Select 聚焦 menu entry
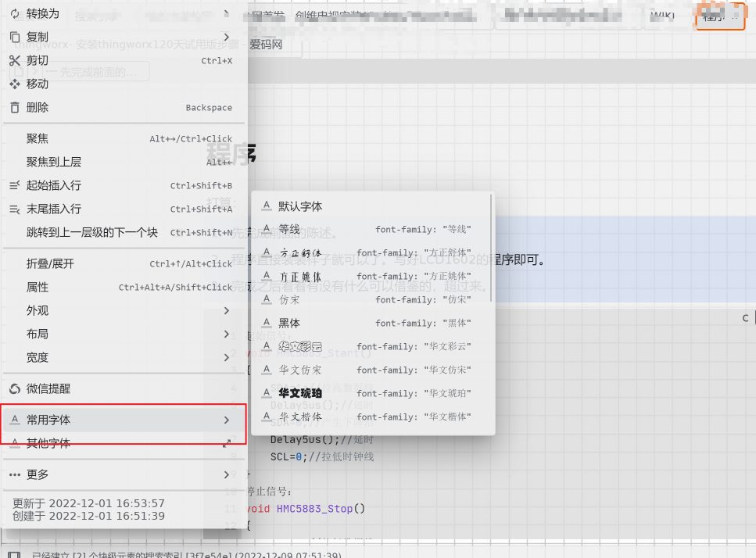The height and width of the screenshot is (558, 756). click(124, 139)
